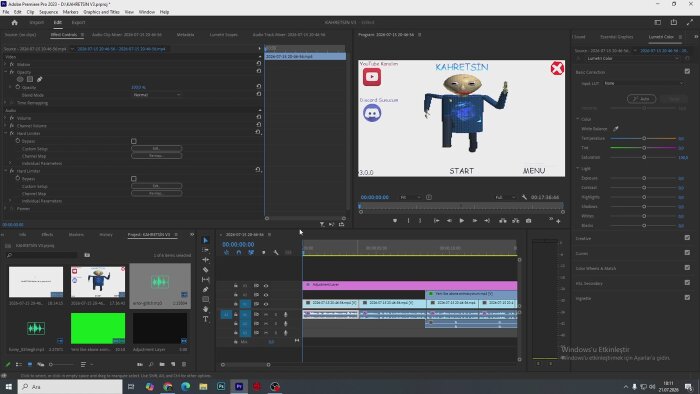Add a marker in the timeline panel

[263, 253]
